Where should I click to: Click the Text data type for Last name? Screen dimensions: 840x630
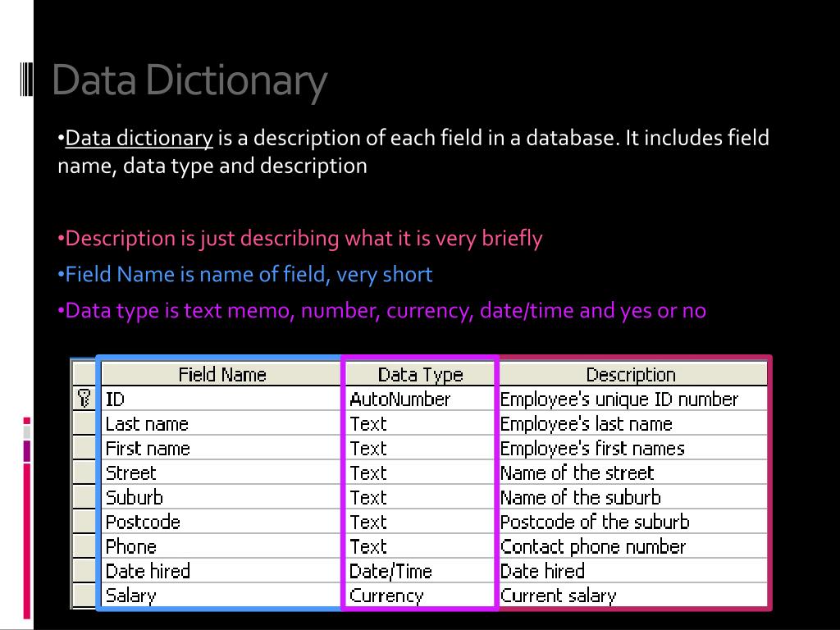tap(420, 423)
